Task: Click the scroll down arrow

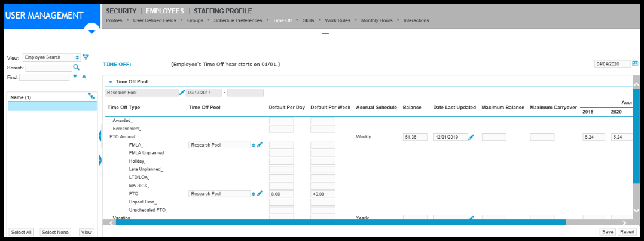Action: point(636,210)
